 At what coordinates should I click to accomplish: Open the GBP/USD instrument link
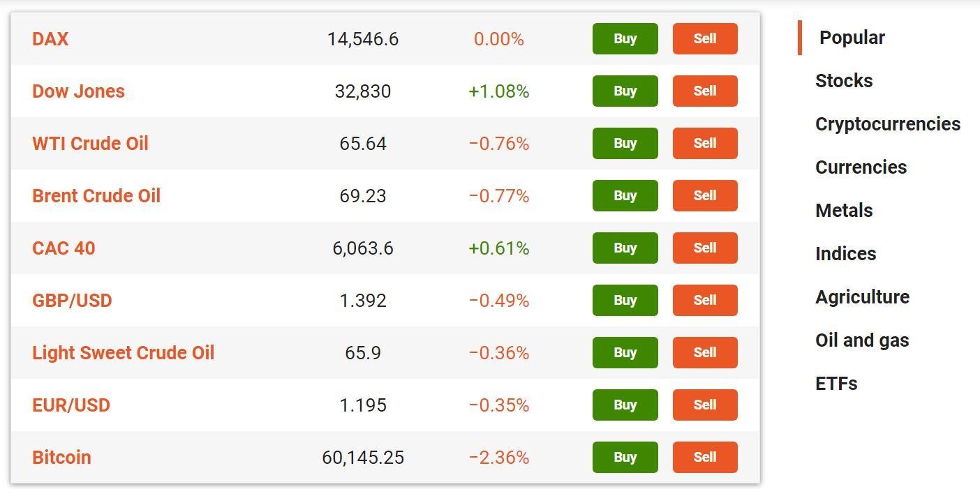[72, 301]
